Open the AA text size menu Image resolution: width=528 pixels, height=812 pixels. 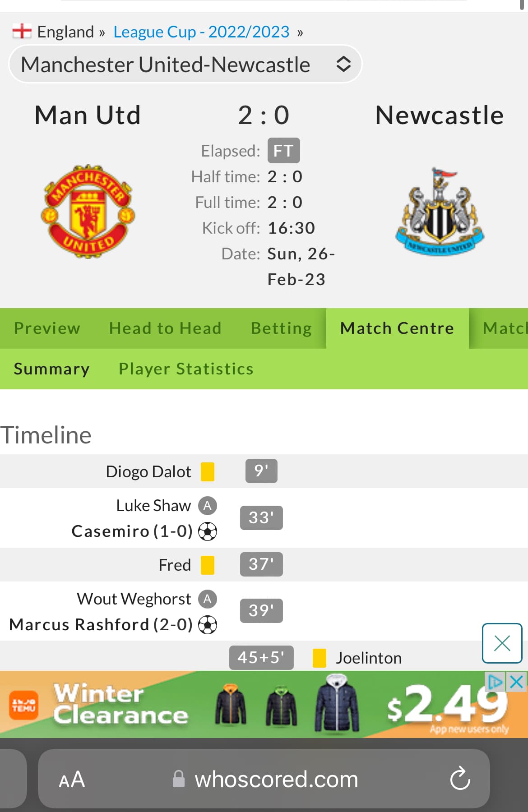pyautogui.click(x=72, y=780)
